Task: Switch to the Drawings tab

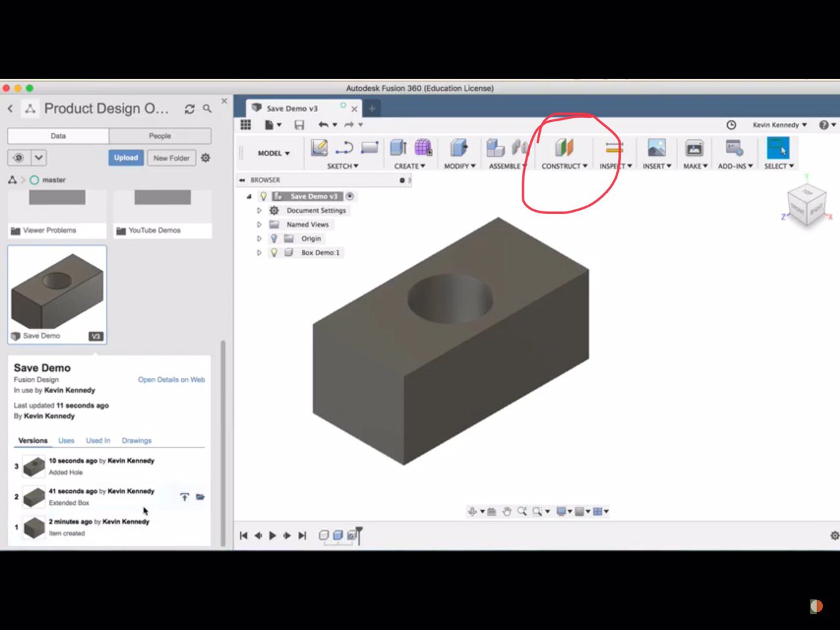Action: [x=136, y=440]
